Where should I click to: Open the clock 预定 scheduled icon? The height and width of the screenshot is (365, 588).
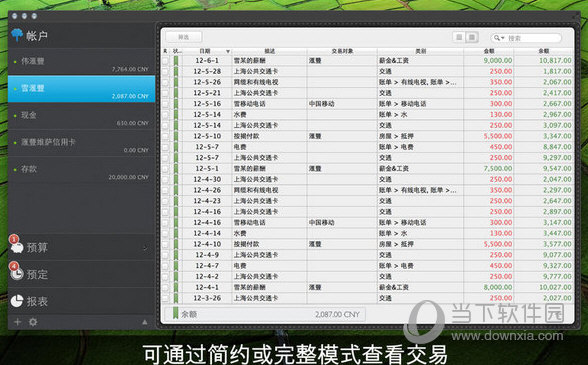[17, 274]
